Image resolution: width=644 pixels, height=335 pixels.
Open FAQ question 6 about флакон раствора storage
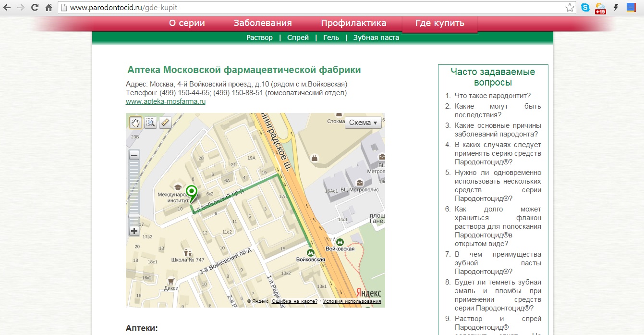tap(498, 226)
